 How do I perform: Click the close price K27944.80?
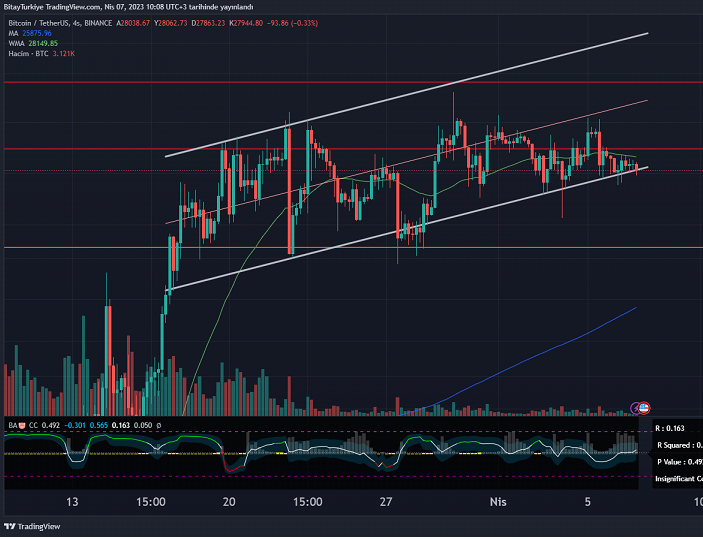coord(246,23)
